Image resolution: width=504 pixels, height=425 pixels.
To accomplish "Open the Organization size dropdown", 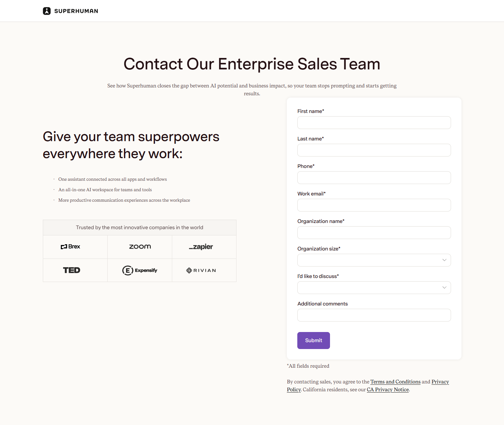I will point(374,260).
